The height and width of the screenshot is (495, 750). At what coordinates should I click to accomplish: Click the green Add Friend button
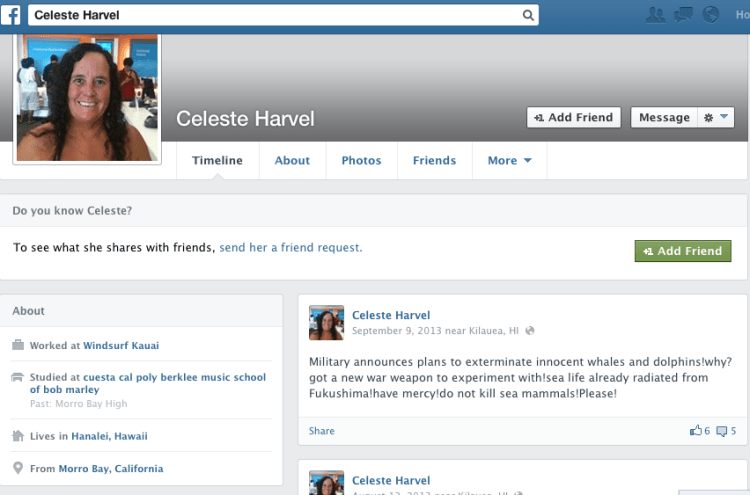[683, 251]
